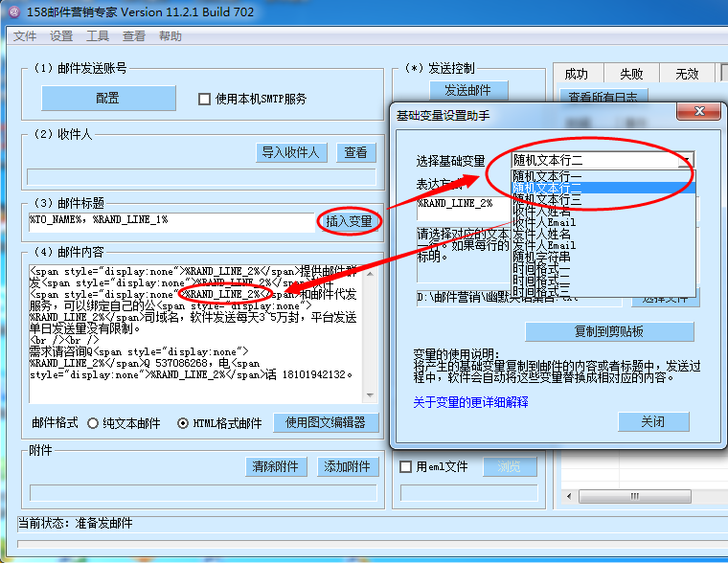Switch to the 成功 tab
The height and width of the screenshot is (563, 728).
pos(577,74)
